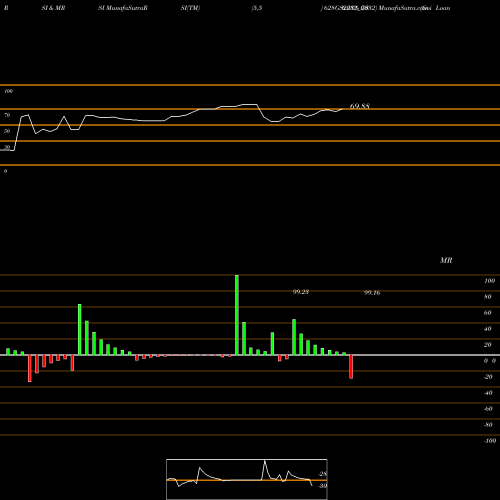Image resolution: width=500 pixels, height=500 pixels.
Task: Click the 30 level label on the RSI axis
Action: (x=7, y=147)
